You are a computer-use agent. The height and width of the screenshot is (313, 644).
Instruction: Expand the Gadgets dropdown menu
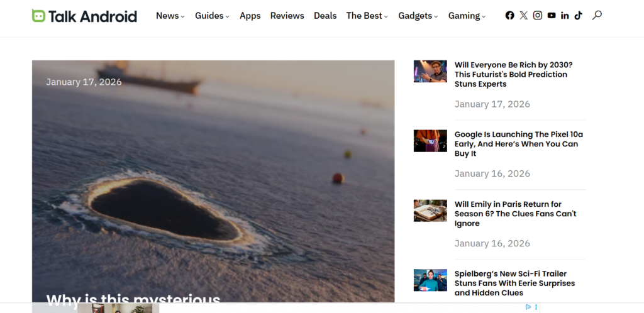[418, 16]
